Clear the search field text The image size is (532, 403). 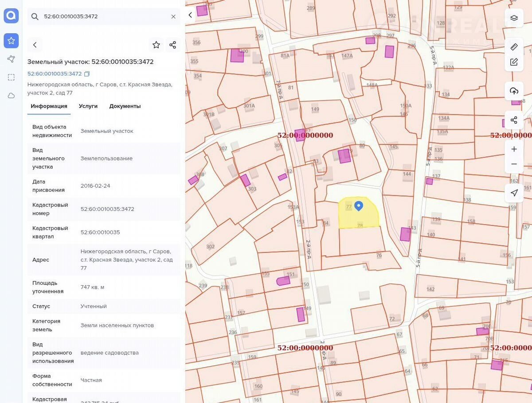point(173,16)
